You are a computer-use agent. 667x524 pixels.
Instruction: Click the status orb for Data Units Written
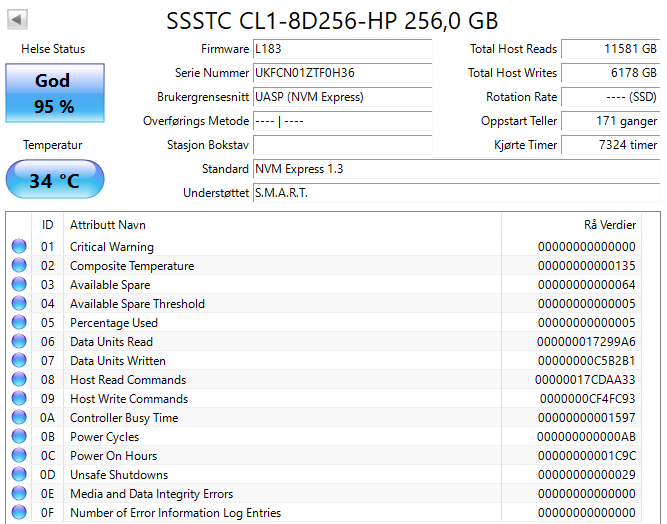[19, 360]
